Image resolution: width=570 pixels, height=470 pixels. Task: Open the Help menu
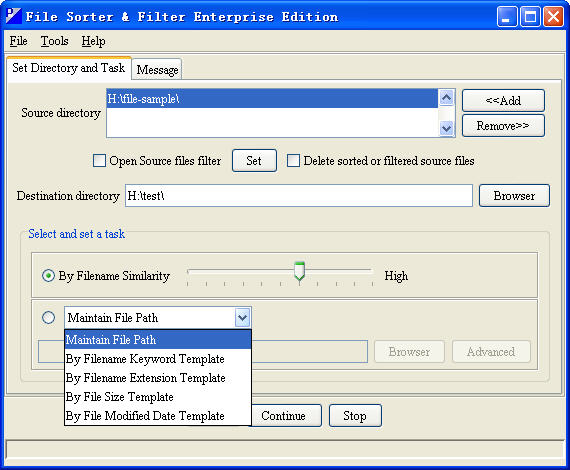pyautogui.click(x=93, y=41)
